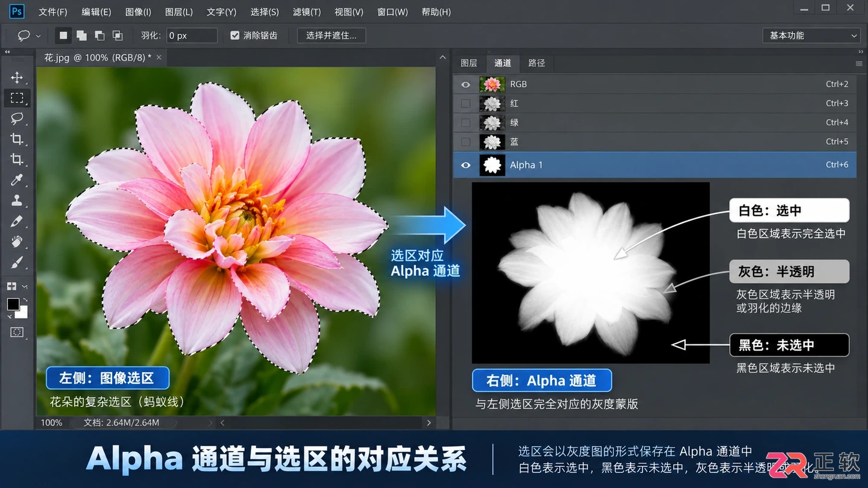Click the New Selection mode icon
The height and width of the screenshot is (488, 868).
click(x=63, y=36)
